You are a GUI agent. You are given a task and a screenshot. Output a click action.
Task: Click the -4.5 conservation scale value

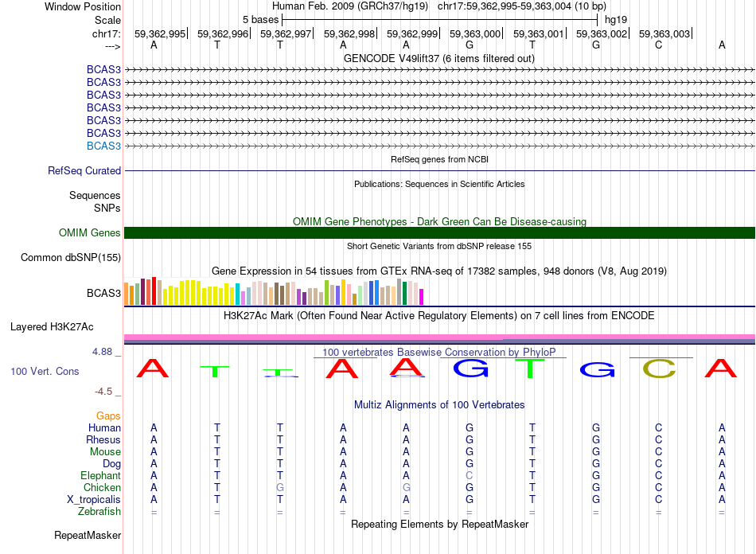coord(103,392)
